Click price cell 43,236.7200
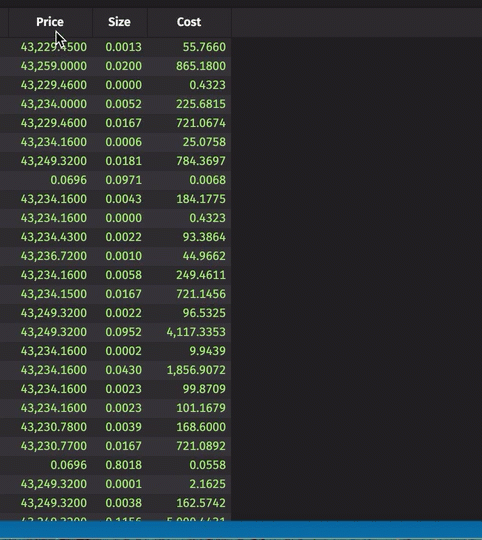Viewport: 482px width, 540px height. pos(54,256)
